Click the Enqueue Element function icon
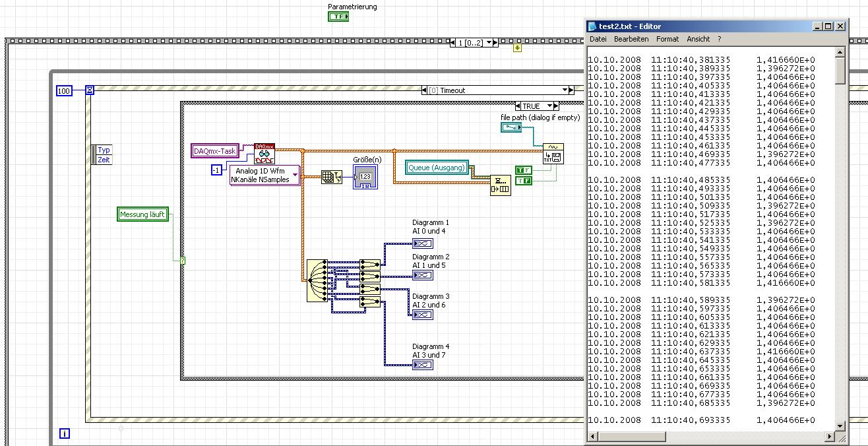The width and height of the screenshot is (868, 446). click(x=500, y=185)
